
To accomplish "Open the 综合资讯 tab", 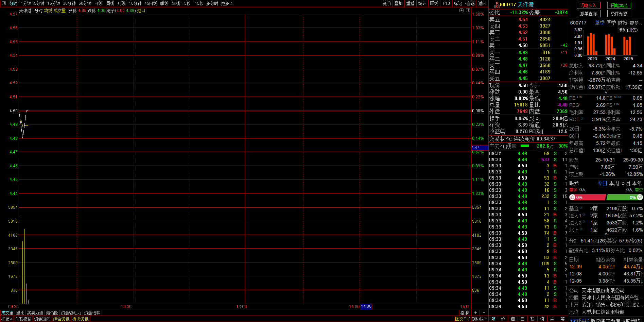I will pos(61,319).
